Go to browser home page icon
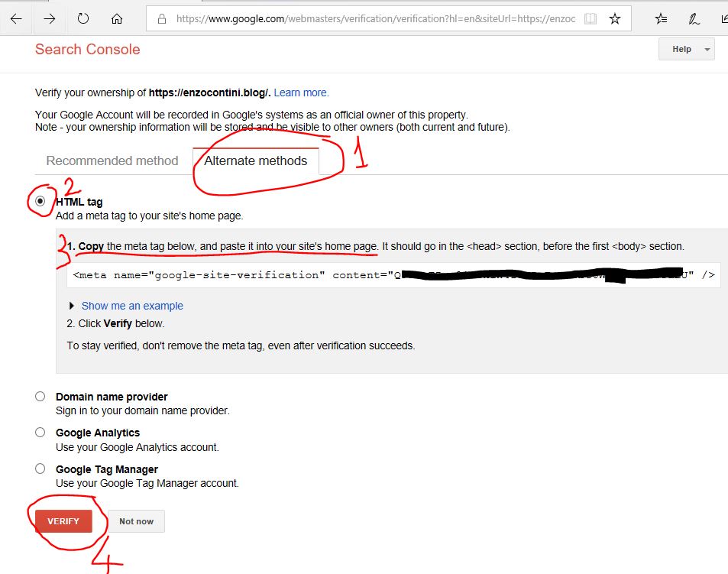The height and width of the screenshot is (574, 728). [117, 19]
